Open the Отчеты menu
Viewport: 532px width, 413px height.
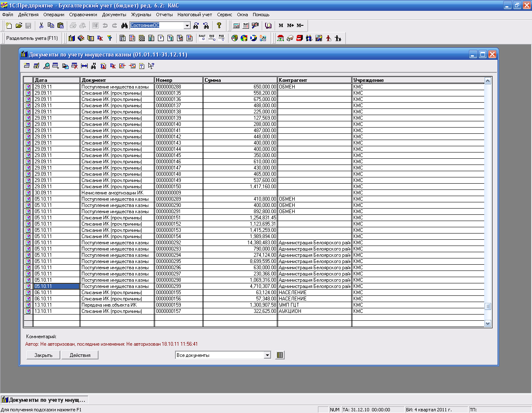coord(164,15)
